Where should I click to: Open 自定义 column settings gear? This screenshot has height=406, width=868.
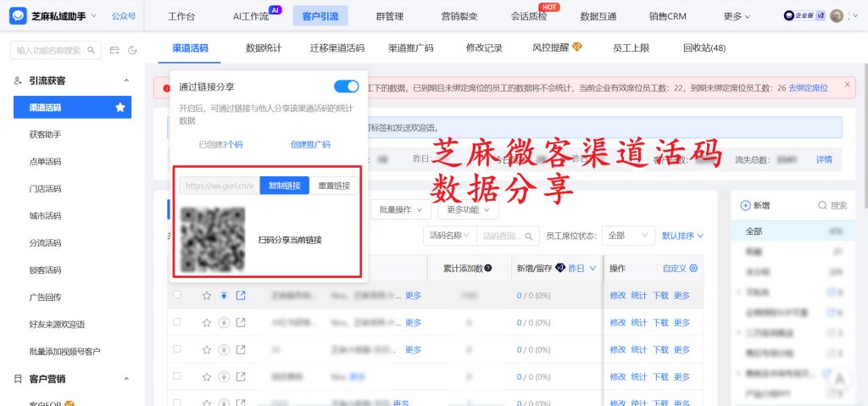coord(693,268)
